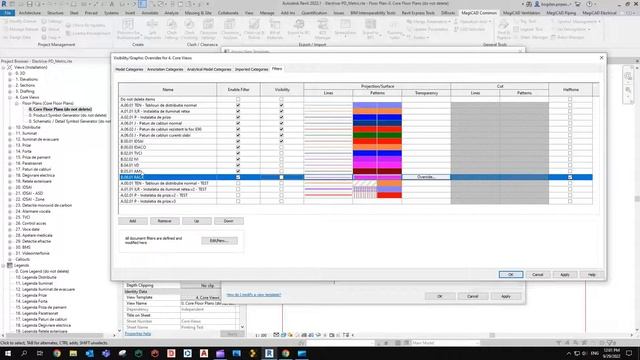Toggle Enable Filter for B.02.01 TVCI row
Image resolution: width=640 pixels, height=360 pixels.
238,153
